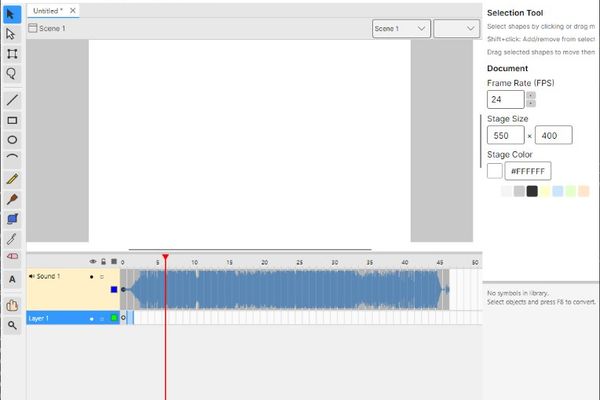The width and height of the screenshot is (600, 400).
Task: Decrease frame rate with down stepper
Action: 531,103
